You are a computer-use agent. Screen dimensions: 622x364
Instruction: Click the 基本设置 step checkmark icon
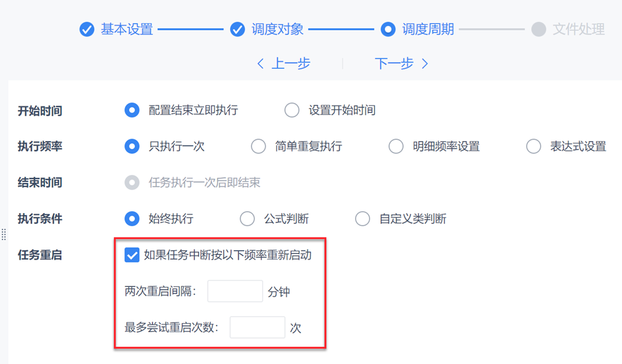click(86, 29)
